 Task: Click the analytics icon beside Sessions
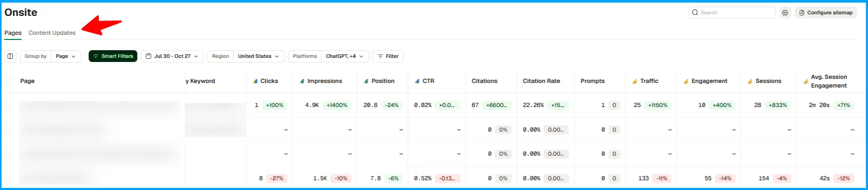(750, 81)
